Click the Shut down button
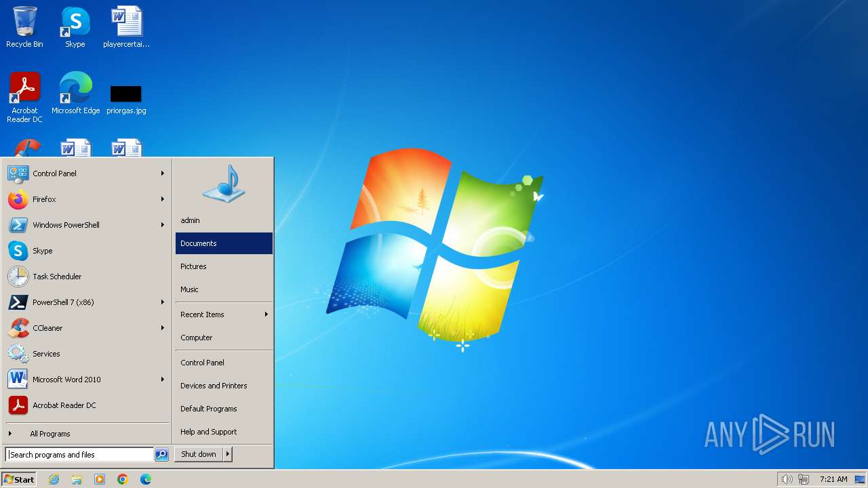This screenshot has height=488, width=868. [199, 454]
